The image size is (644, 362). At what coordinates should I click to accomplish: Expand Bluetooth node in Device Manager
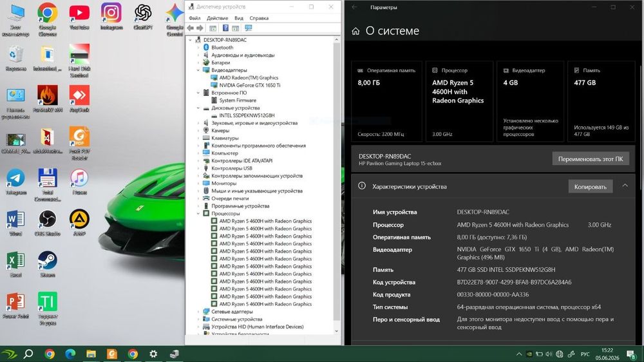coord(198,48)
